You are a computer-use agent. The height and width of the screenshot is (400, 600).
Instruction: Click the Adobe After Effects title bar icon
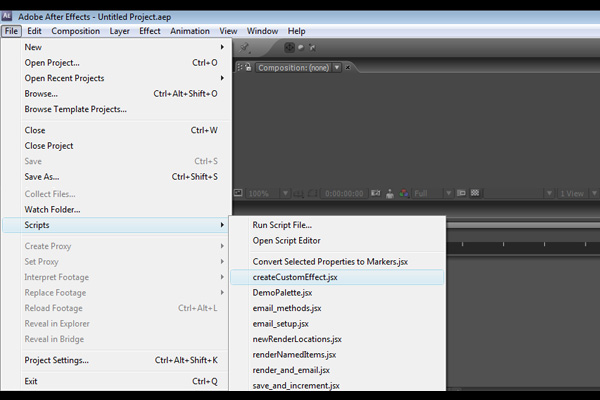click(7, 16)
